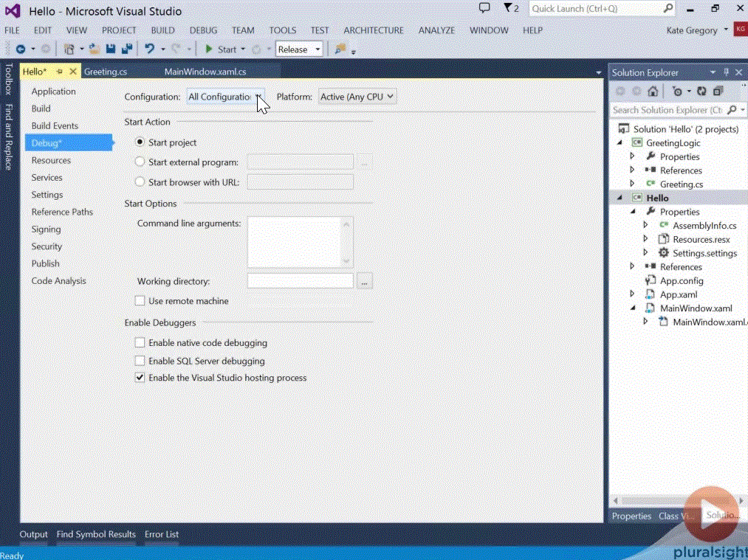
Task: Enable SQL Server debugging checkbox
Action: click(140, 361)
